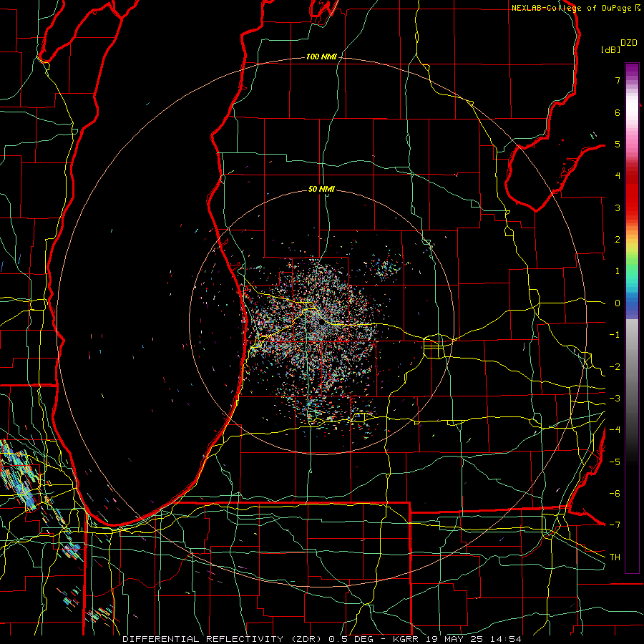
Task: Click the 5 tick label on color scale
Action: [x=618, y=144]
